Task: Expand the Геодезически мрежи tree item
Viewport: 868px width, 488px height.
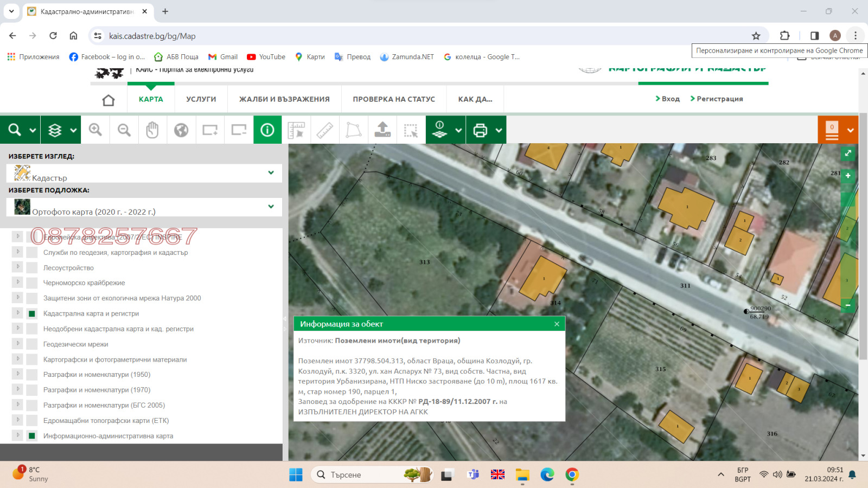Action: [18, 343]
